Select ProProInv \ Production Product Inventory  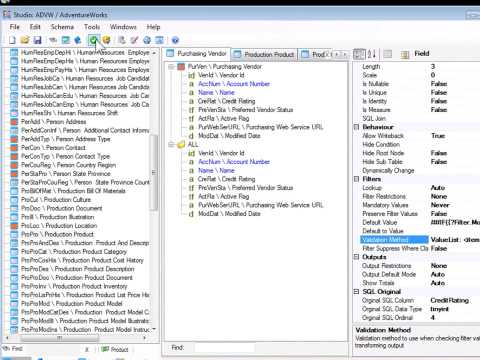[74, 286]
